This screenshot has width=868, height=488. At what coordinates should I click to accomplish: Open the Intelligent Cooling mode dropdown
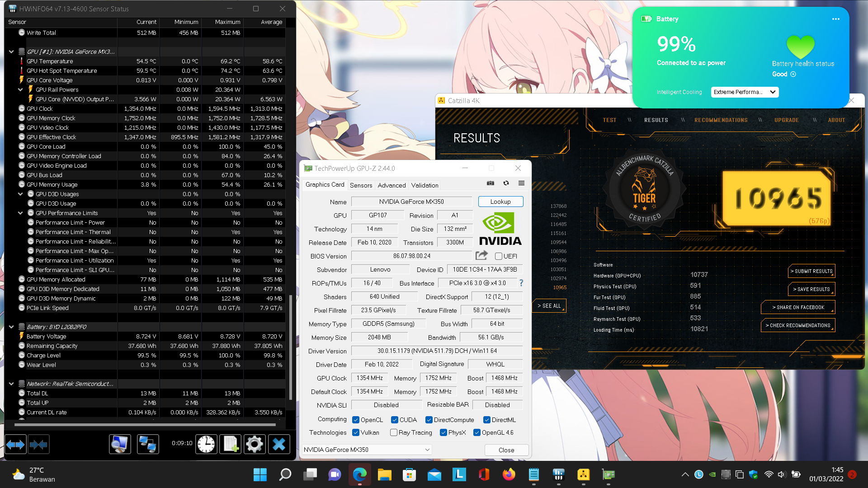(x=745, y=92)
